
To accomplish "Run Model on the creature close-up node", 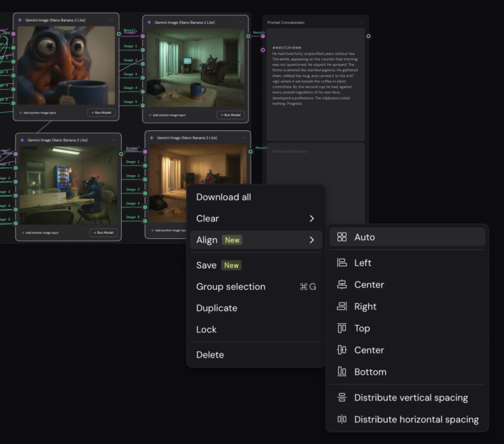I will click(101, 113).
